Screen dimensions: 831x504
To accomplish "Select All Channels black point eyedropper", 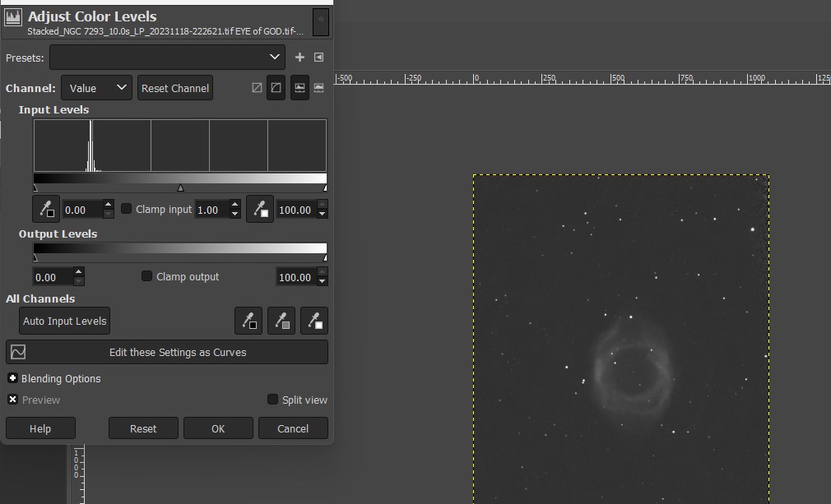I will (x=248, y=321).
